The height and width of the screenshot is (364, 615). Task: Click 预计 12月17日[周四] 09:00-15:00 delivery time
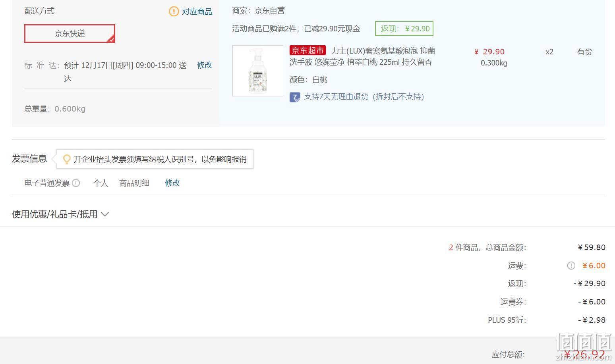pos(125,72)
